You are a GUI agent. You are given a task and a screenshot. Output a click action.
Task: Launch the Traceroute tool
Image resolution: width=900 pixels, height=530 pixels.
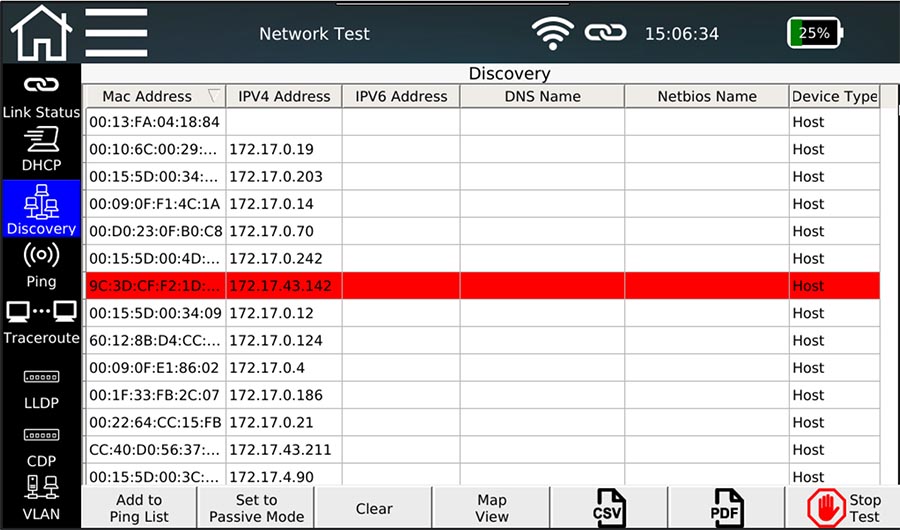pyautogui.click(x=41, y=322)
